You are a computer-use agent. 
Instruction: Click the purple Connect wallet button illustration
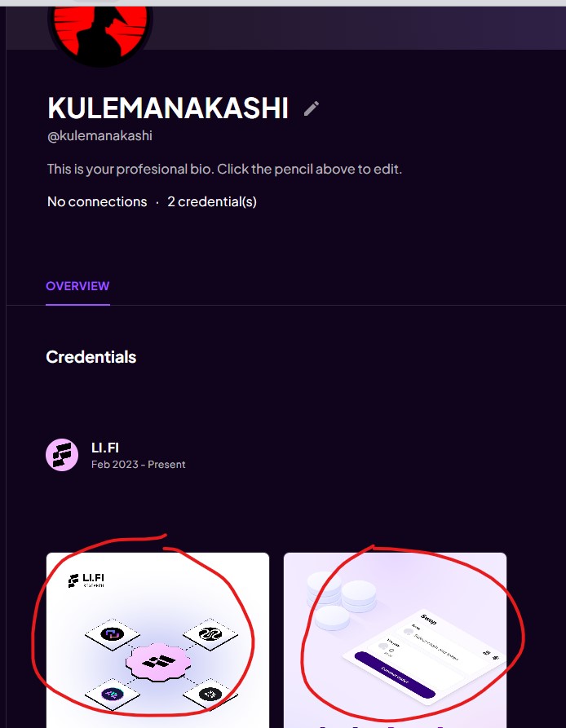(x=395, y=675)
